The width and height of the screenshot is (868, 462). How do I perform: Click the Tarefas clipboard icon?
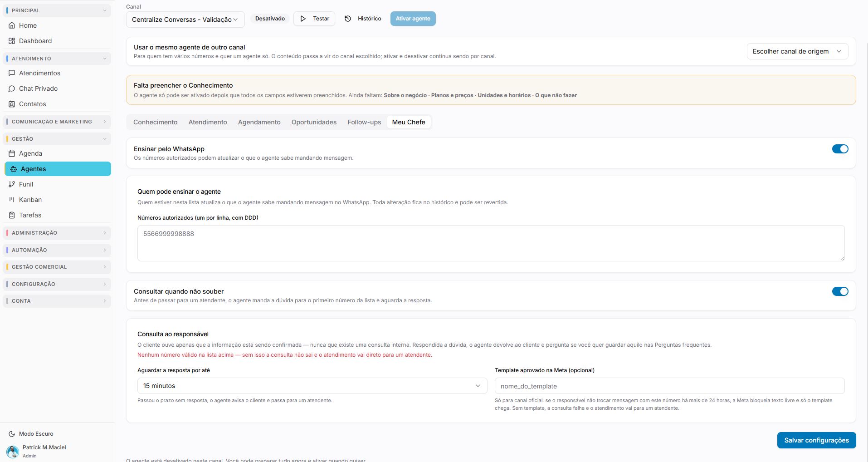[x=12, y=215]
